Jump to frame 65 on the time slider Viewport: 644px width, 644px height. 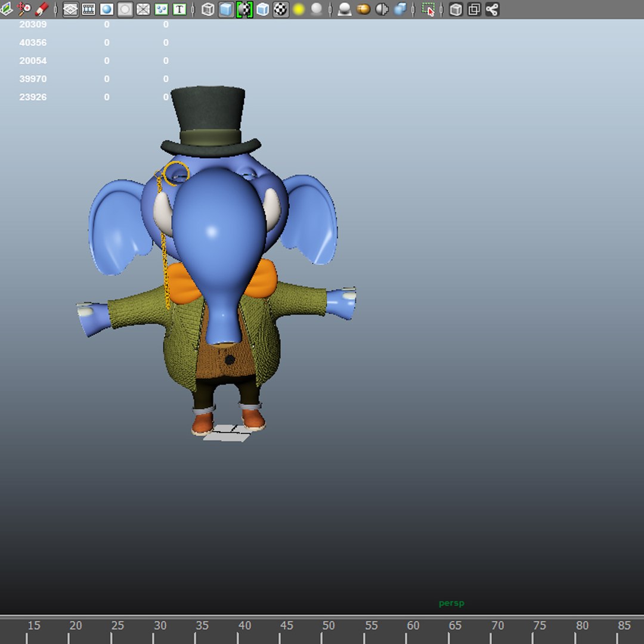pos(455,626)
